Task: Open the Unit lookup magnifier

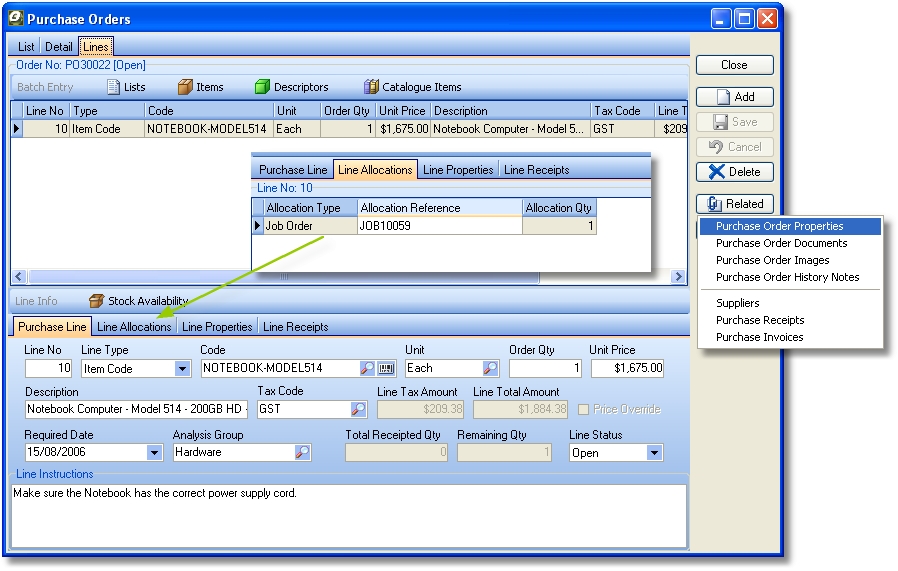Action: coord(490,368)
